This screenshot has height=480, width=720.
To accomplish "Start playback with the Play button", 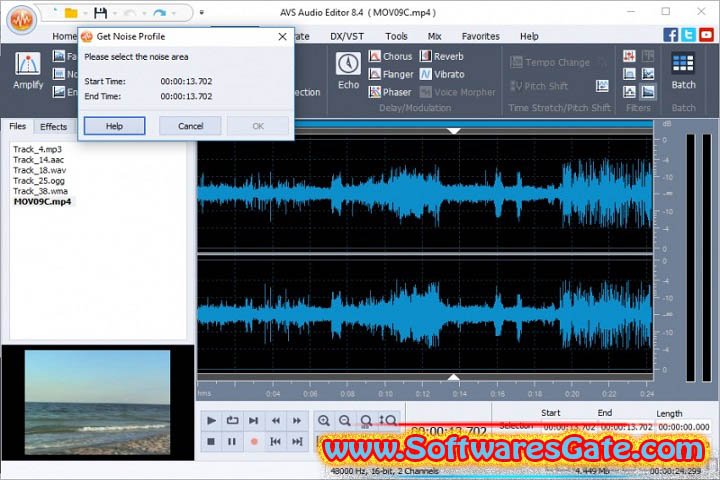I will click(x=211, y=420).
